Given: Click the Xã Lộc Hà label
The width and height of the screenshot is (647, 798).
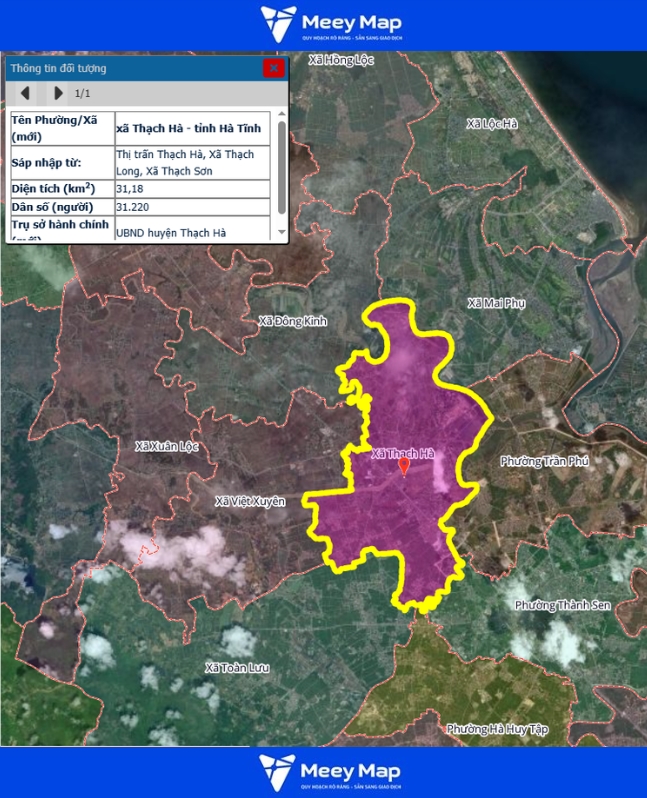Looking at the screenshot, I should (x=492, y=123).
